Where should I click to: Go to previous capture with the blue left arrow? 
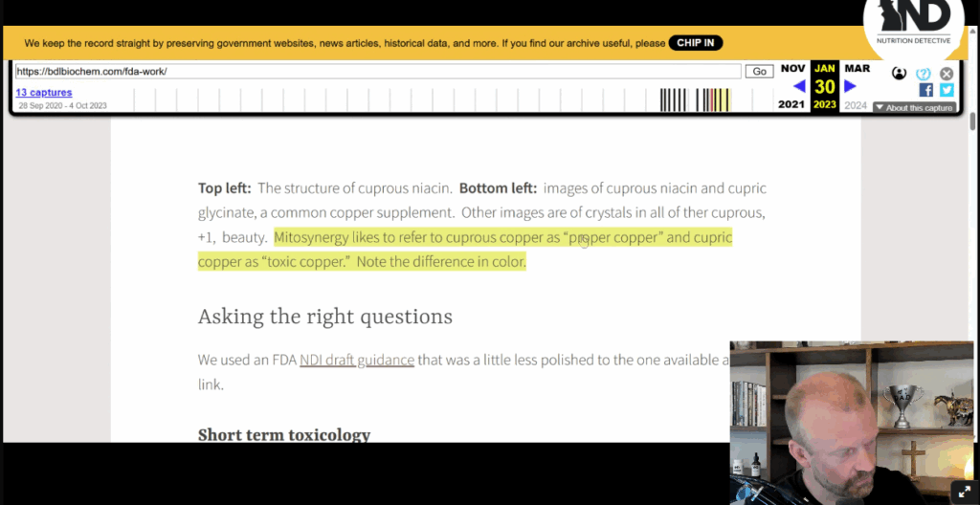coord(799,86)
